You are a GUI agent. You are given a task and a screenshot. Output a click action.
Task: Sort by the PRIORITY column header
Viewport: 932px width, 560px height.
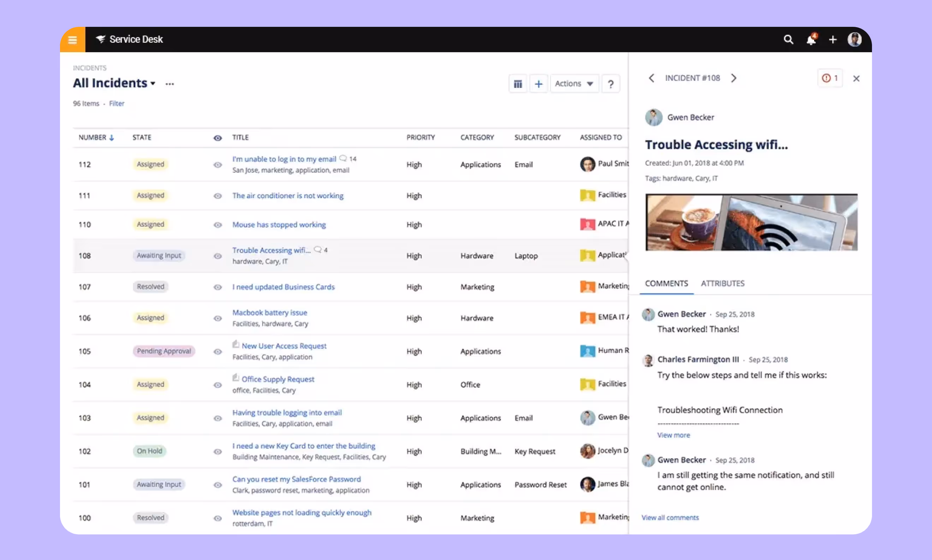(x=420, y=137)
